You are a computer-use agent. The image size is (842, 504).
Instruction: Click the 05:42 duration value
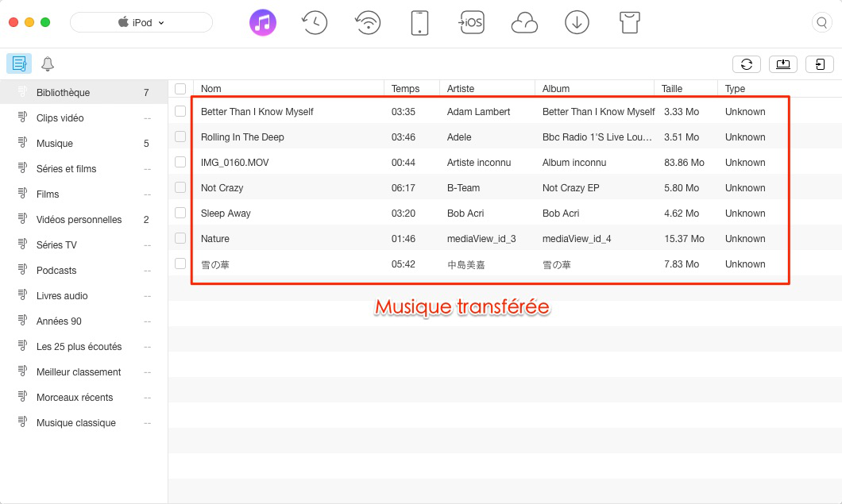[404, 264]
